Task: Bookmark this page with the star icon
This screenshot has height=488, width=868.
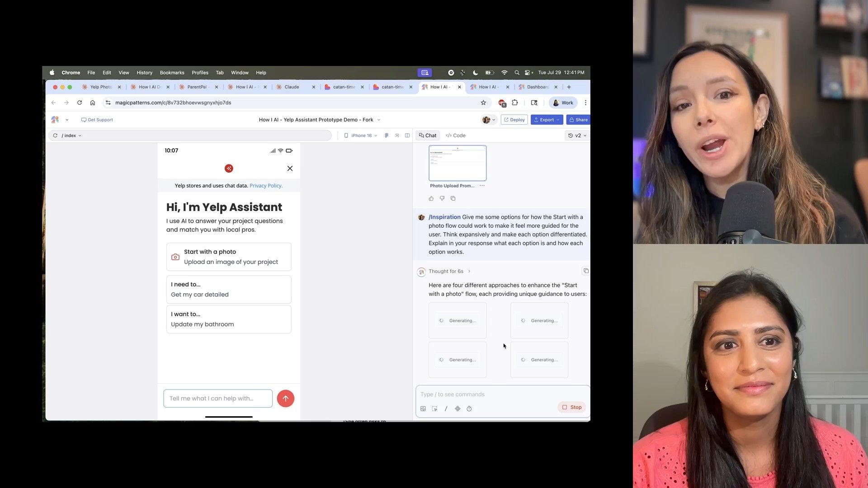Action: click(x=483, y=103)
